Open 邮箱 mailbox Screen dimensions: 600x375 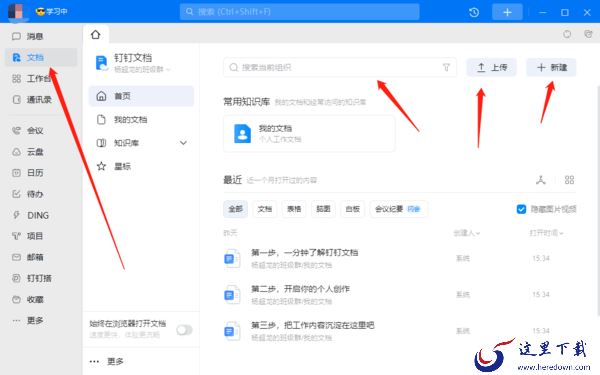[28, 257]
